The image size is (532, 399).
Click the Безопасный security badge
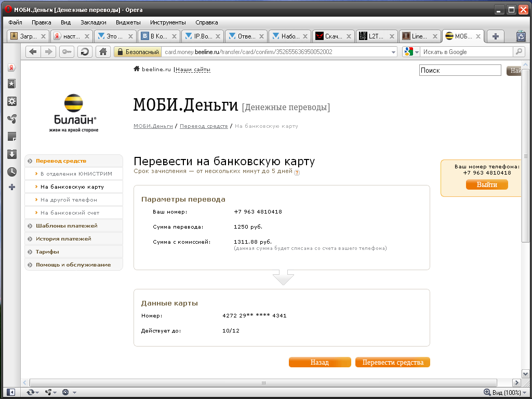pos(138,52)
